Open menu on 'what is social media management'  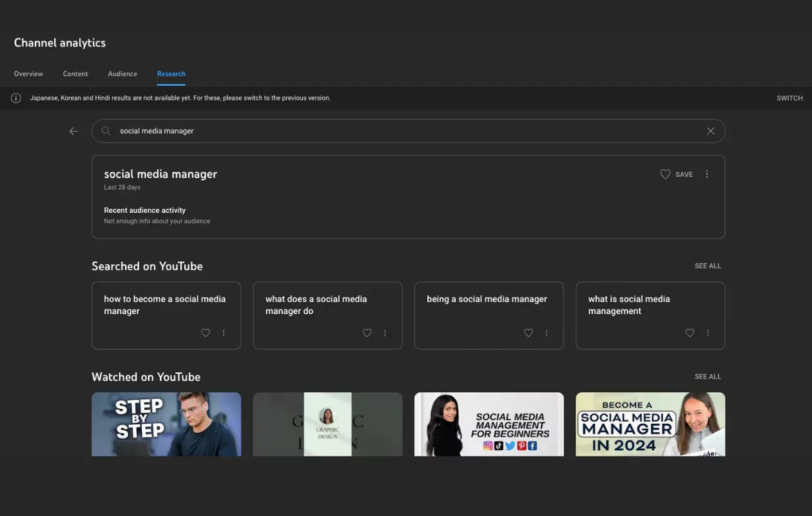coord(708,333)
